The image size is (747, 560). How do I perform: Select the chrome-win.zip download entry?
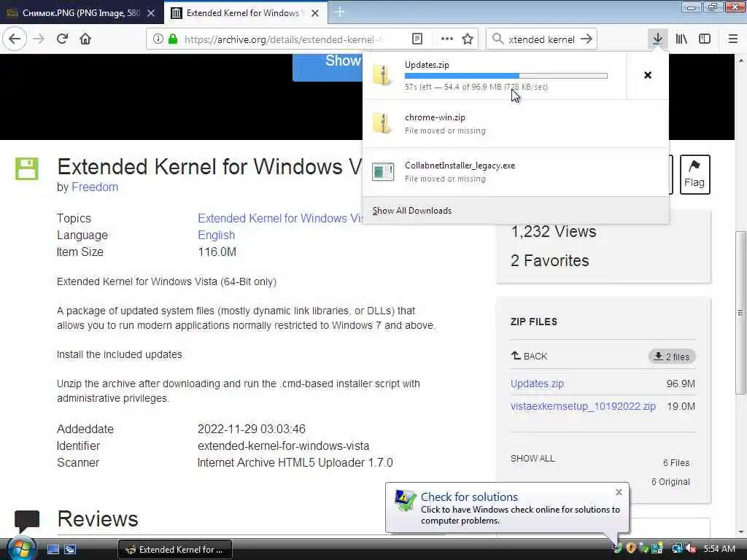[x=516, y=124]
